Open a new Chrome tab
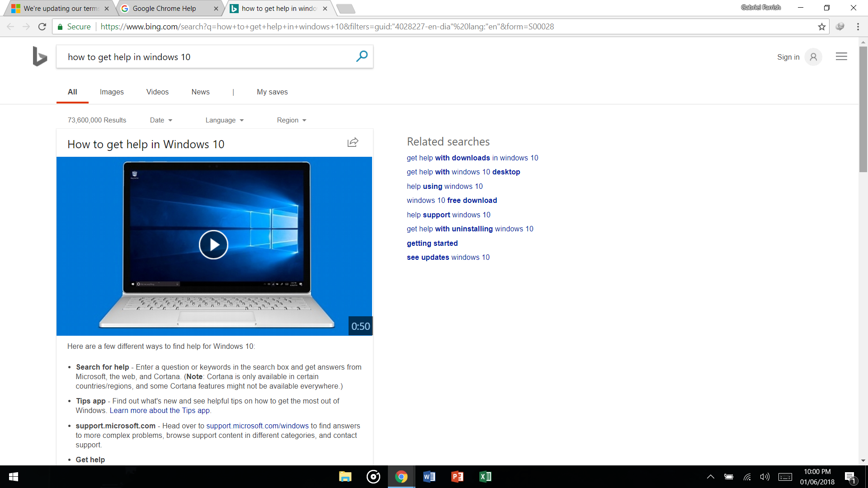 pos(346,9)
